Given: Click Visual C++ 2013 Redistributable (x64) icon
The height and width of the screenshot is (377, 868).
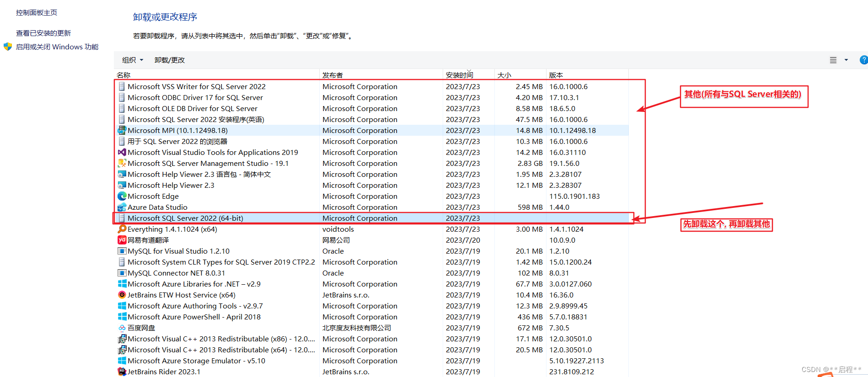Looking at the screenshot, I should pyautogui.click(x=122, y=350).
